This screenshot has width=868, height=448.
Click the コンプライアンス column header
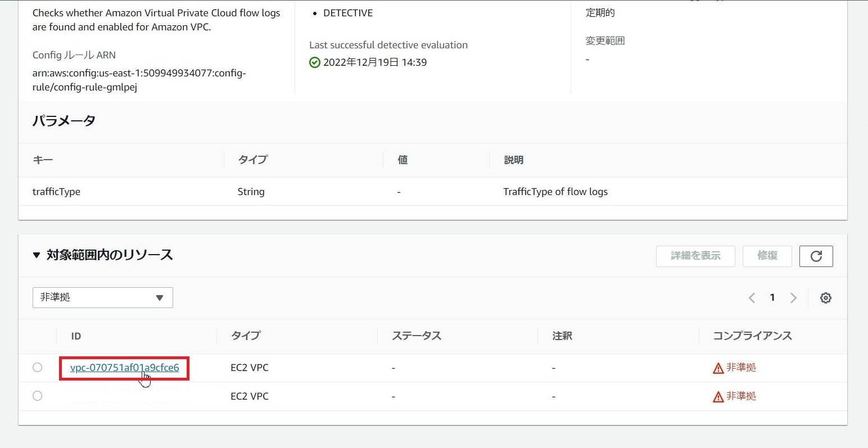pyautogui.click(x=752, y=336)
